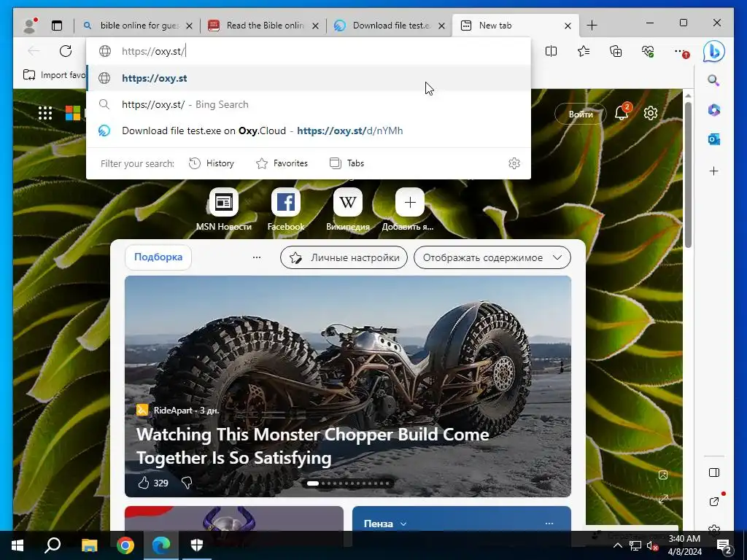Open Windows Security taskbar icon
Screen dimensions: 747x560
click(197, 545)
